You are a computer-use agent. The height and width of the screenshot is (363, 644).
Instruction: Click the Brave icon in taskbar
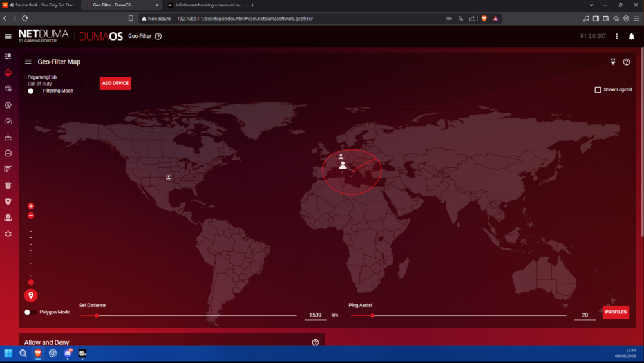click(x=38, y=353)
